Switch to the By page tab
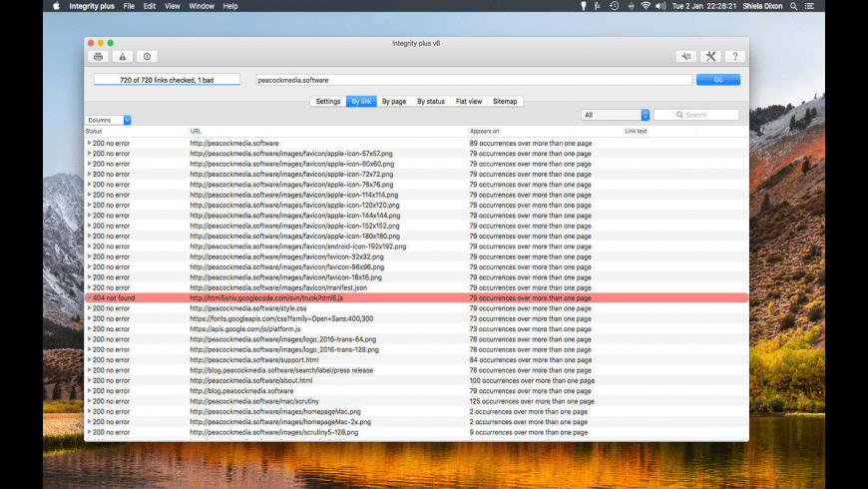 [x=394, y=102]
